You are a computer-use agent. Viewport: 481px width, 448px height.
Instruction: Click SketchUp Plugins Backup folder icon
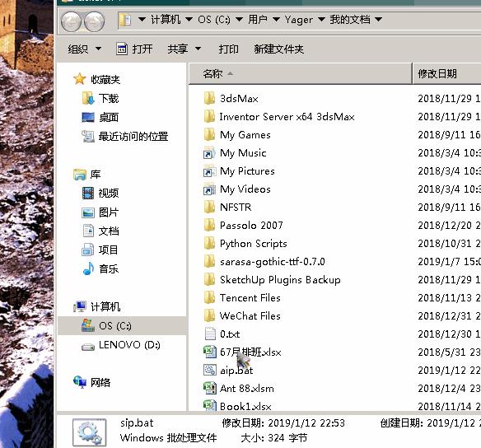coord(209,279)
